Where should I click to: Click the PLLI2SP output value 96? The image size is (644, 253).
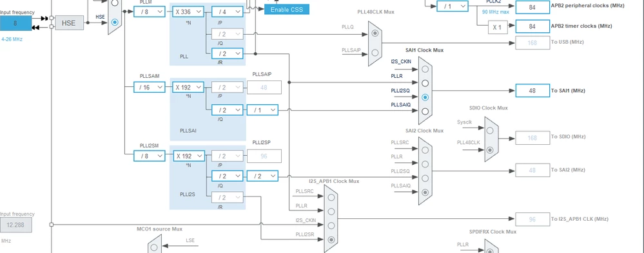264,156
